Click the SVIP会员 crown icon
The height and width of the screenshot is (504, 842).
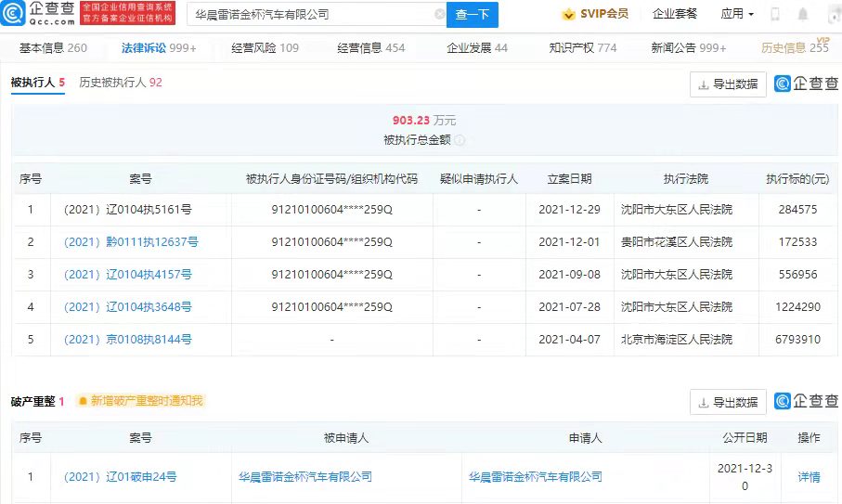click(x=569, y=15)
